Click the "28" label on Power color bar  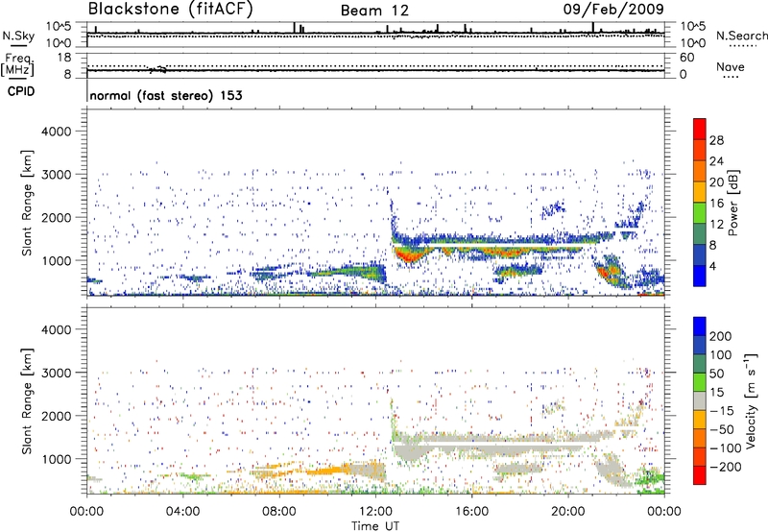(x=716, y=140)
